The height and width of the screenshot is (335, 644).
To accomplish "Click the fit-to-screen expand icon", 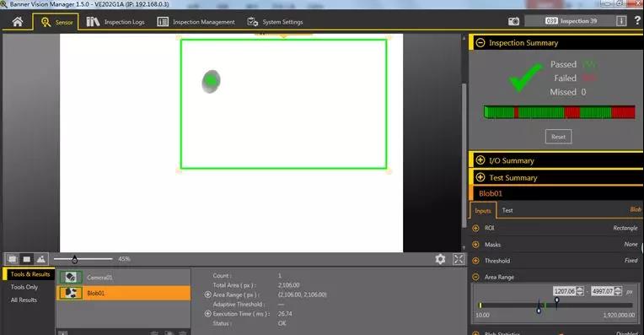I will click(x=459, y=259).
